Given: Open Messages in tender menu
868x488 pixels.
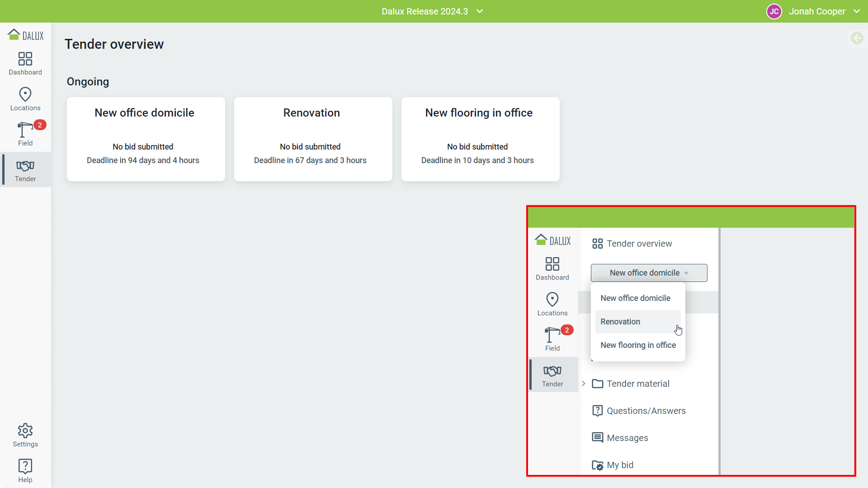Looking at the screenshot, I should point(627,438).
